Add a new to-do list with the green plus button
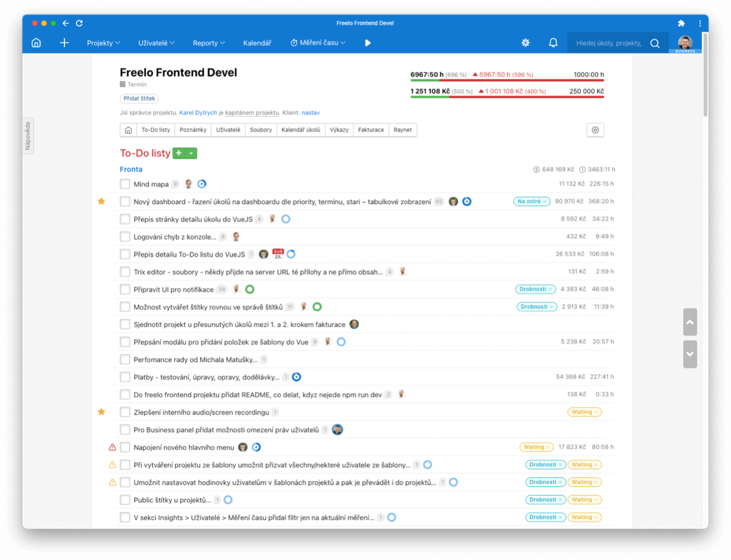731x560 pixels. click(179, 153)
